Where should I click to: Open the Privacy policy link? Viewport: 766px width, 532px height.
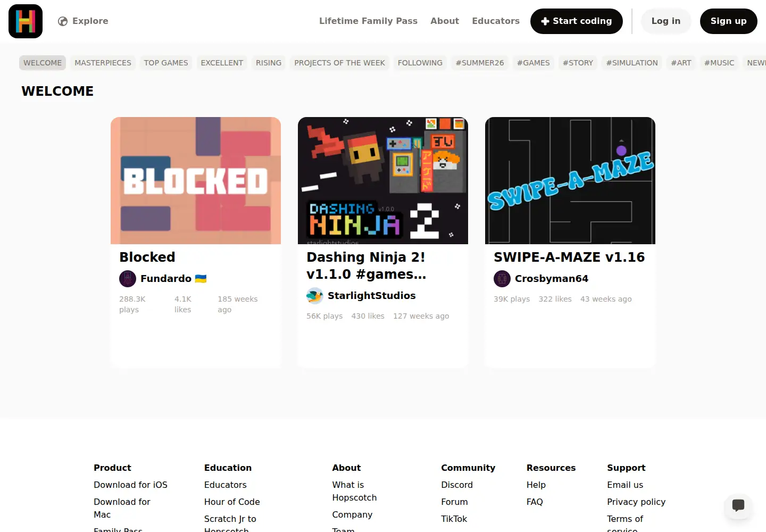pyautogui.click(x=636, y=502)
